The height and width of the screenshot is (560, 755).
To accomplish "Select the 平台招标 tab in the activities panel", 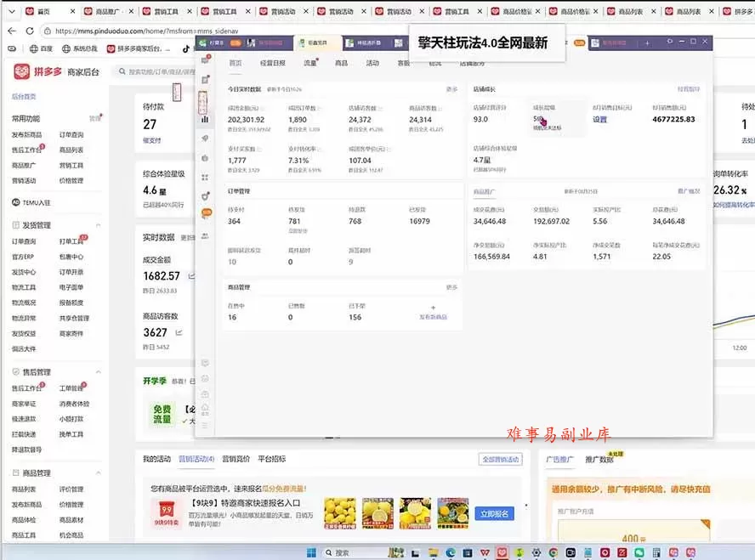I will [272, 459].
